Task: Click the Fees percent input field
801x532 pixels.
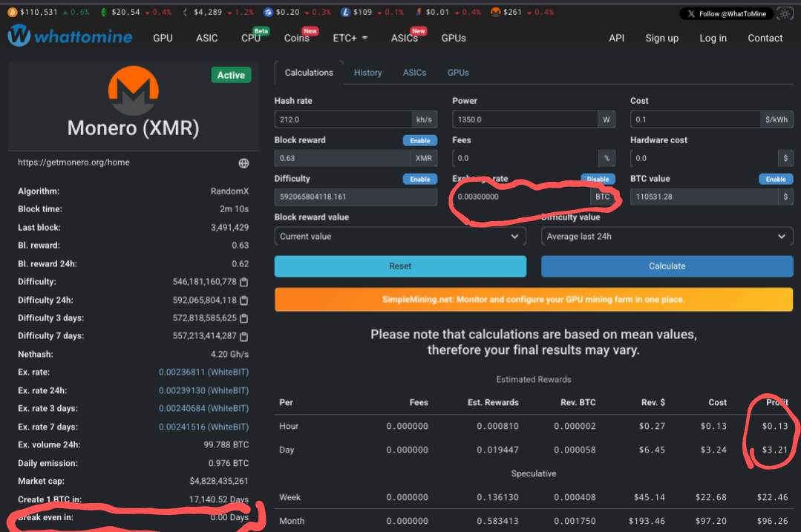Action: [525, 158]
